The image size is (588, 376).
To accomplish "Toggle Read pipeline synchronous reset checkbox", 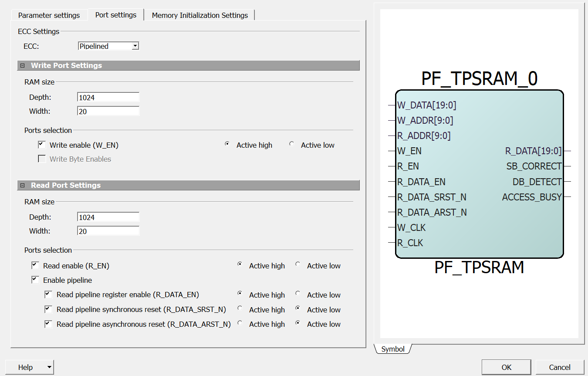I will pyautogui.click(x=48, y=309).
